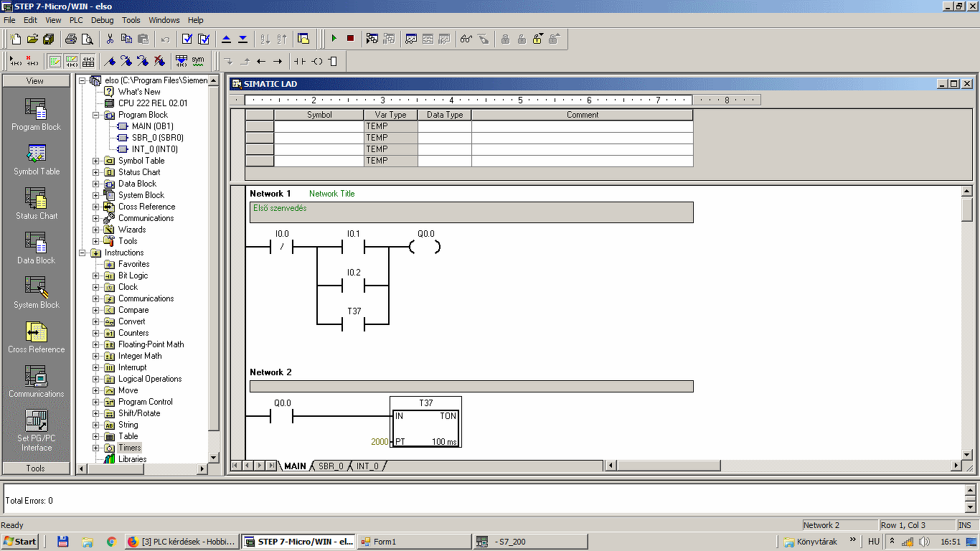This screenshot has width=980, height=551.
Task: Toggle POU comments display button
Action: point(55,61)
